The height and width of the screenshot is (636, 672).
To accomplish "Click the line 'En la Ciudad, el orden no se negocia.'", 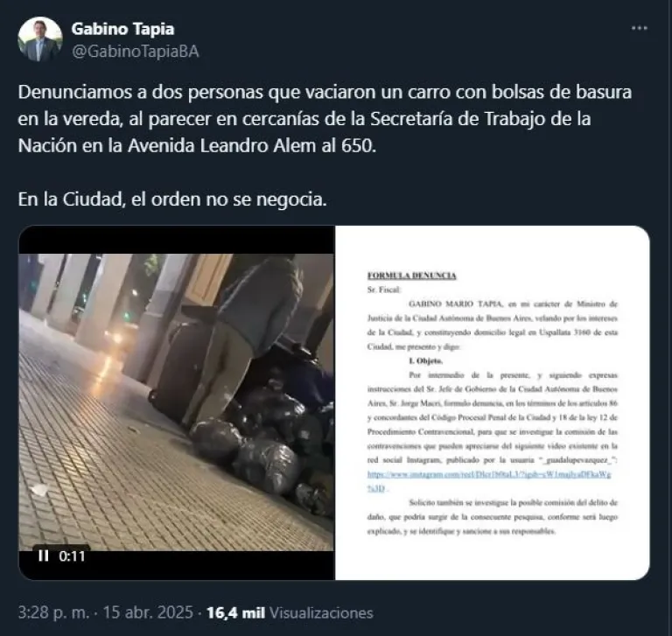I will [x=172, y=199].
